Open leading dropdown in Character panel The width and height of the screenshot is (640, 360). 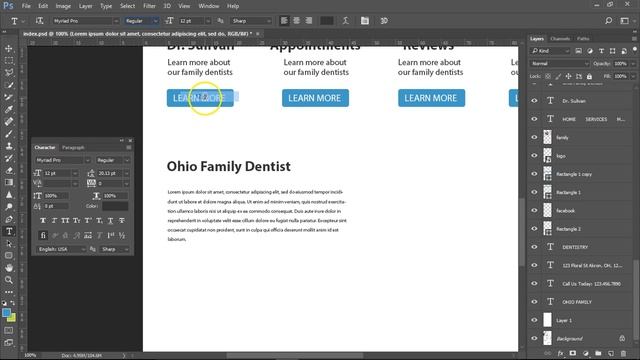[x=127, y=173]
